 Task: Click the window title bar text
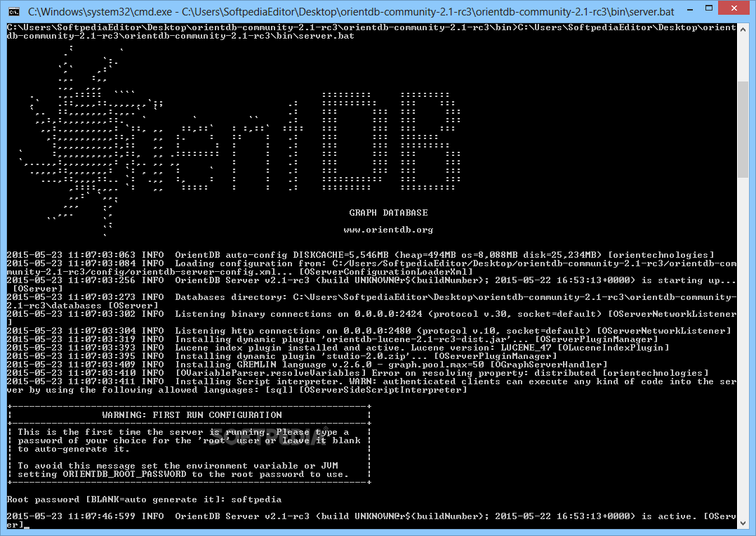(351, 11)
